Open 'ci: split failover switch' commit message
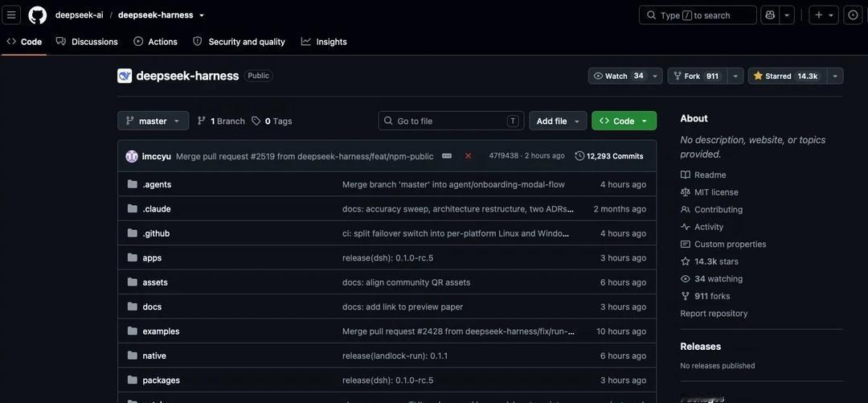 (456, 233)
